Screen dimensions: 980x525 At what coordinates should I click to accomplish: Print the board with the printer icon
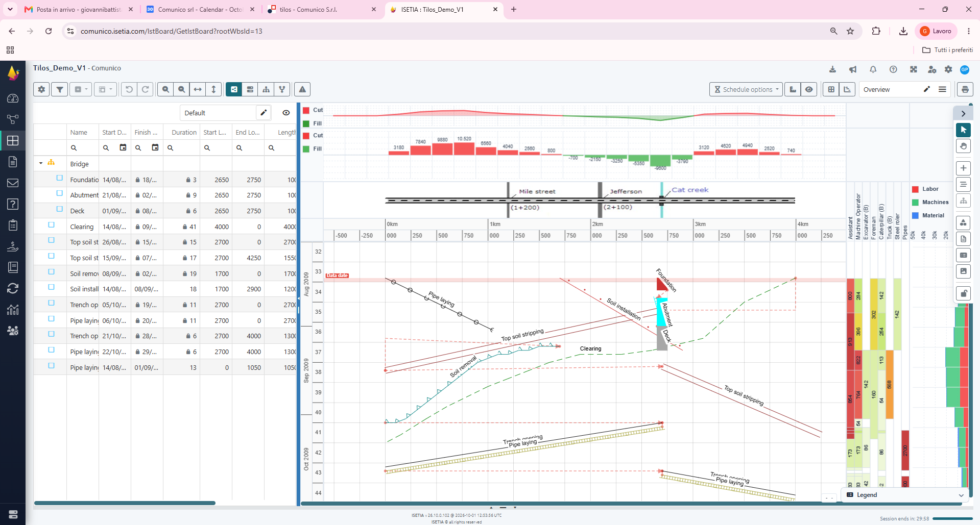[965, 89]
